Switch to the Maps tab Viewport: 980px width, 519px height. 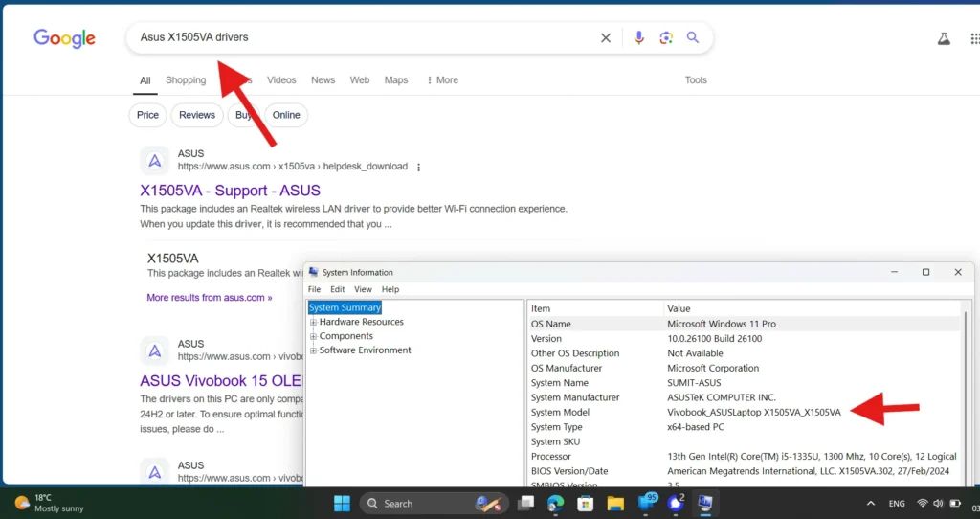point(395,80)
